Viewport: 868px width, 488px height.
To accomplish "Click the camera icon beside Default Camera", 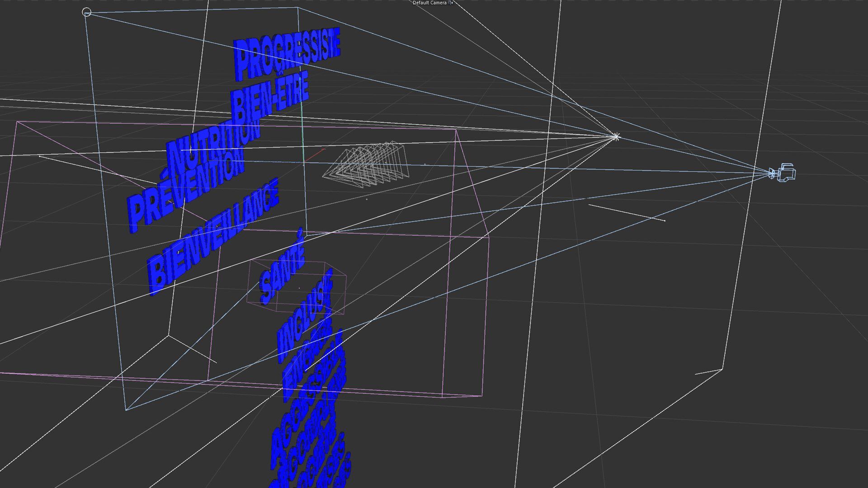I will coord(450,3).
